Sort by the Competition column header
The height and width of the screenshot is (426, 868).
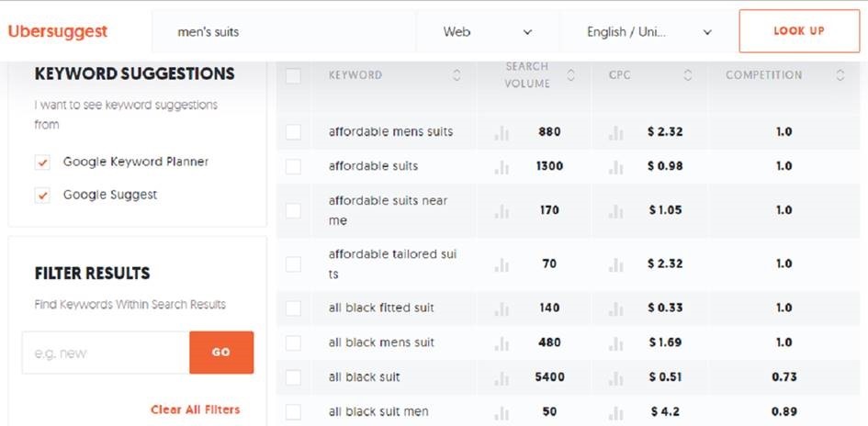(840, 76)
